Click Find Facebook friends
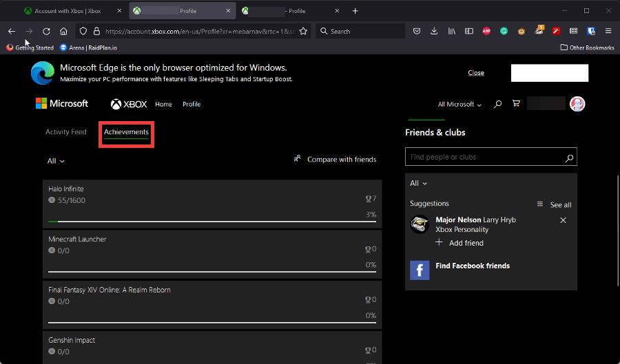620x364 pixels. pos(473,266)
